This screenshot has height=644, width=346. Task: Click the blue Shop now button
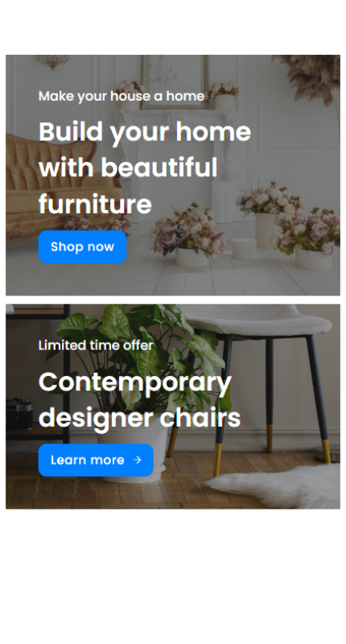82,246
